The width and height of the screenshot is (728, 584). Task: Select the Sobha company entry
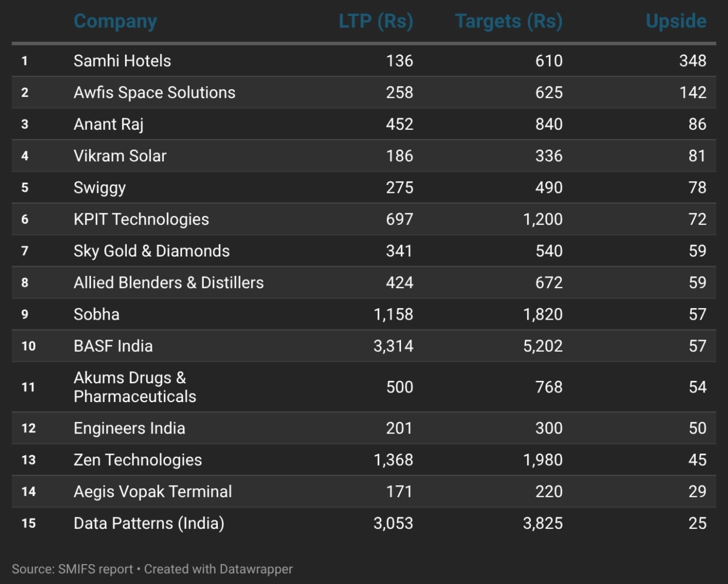[x=96, y=314]
